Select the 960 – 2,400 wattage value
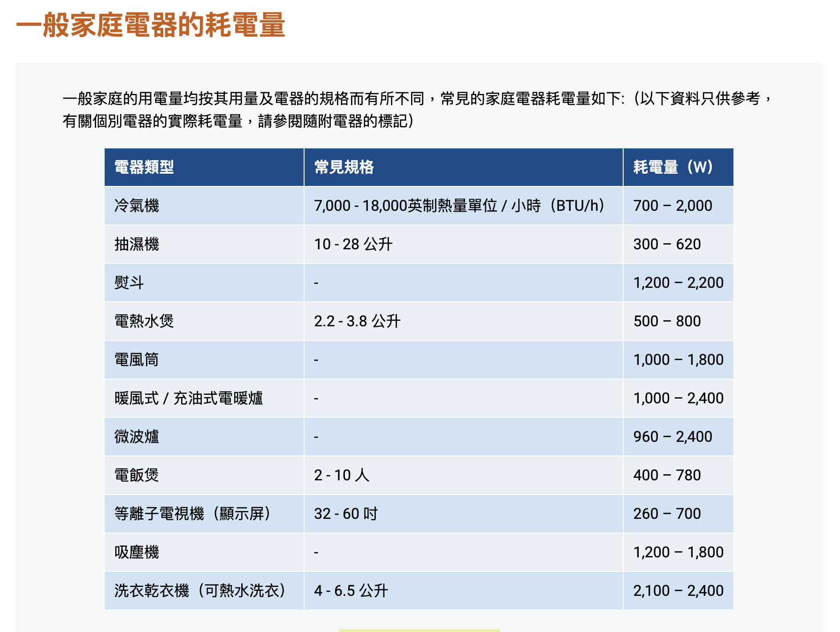This screenshot has width=840, height=632. (x=672, y=437)
